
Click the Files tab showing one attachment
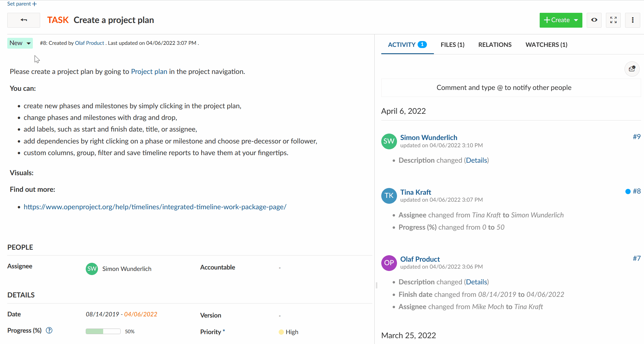453,45
